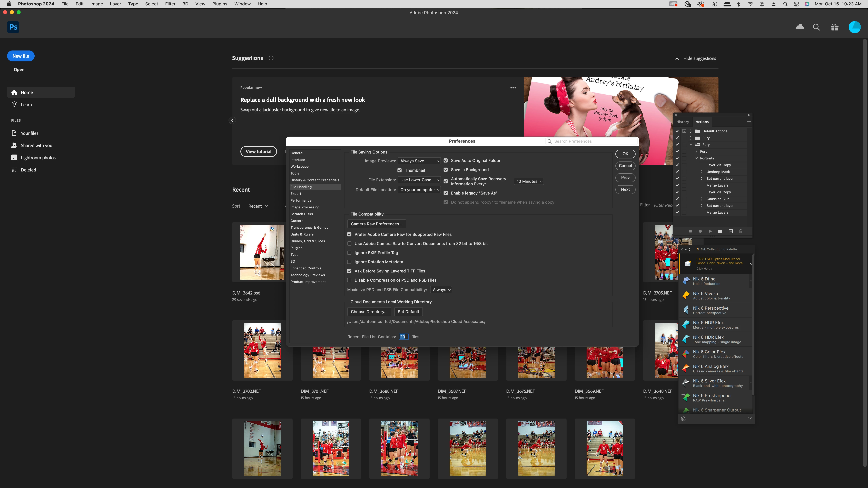Enable Ignore EXIF Profile Tag checkbox
This screenshot has height=488, width=868.
coord(349,253)
